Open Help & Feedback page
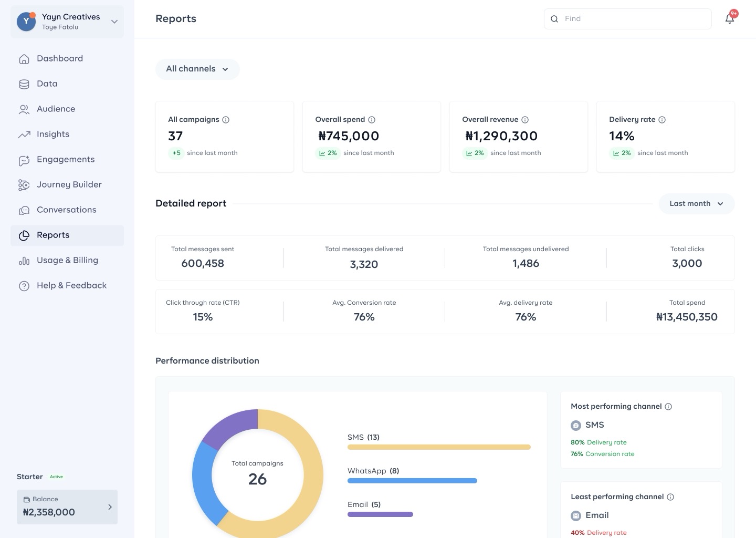 (67, 286)
